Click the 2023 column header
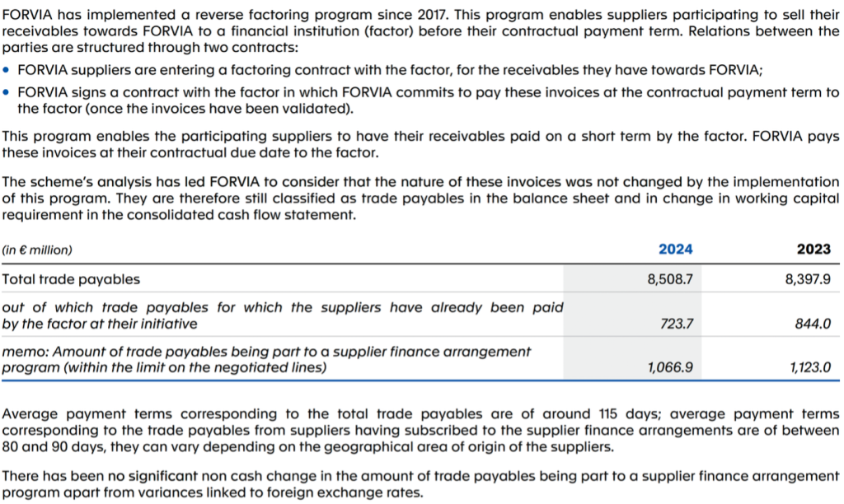844x504 pixels. [814, 249]
